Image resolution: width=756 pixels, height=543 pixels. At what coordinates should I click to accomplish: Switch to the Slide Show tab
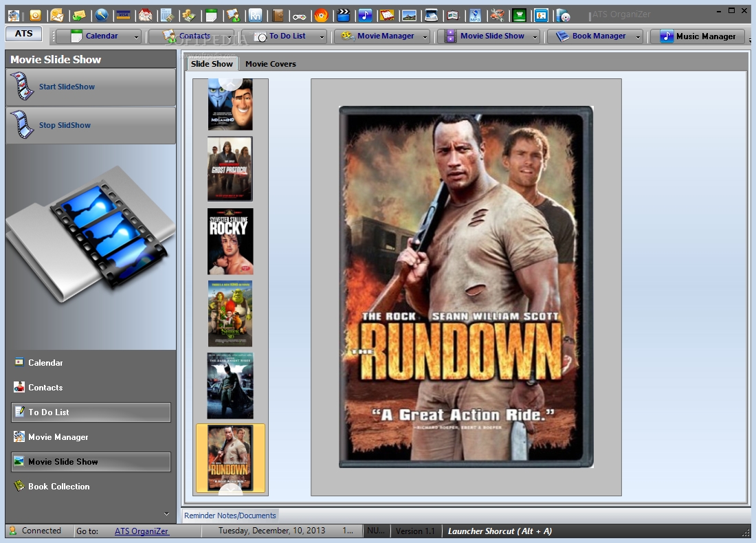[x=212, y=64]
